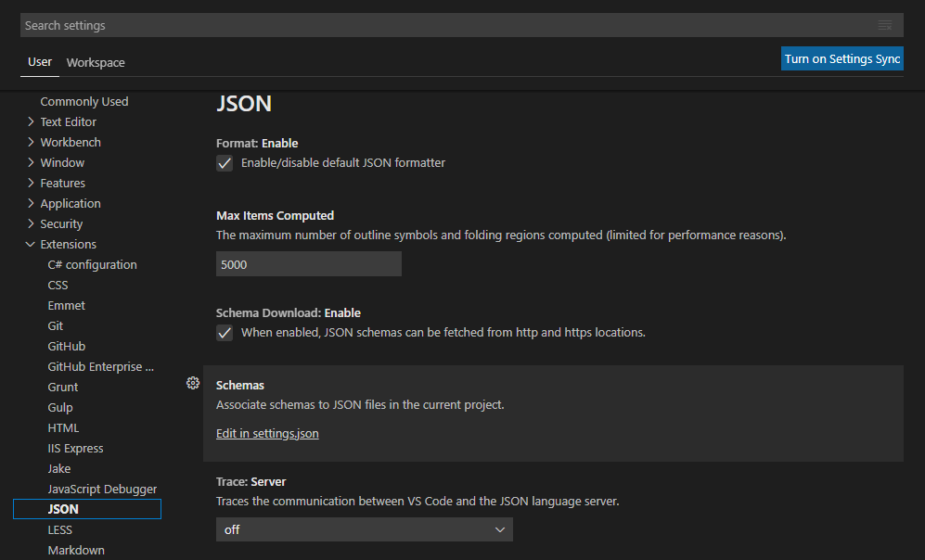The height and width of the screenshot is (560, 925).
Task: Click the 'Associate schemas to JSON files' description
Action: click(x=360, y=405)
